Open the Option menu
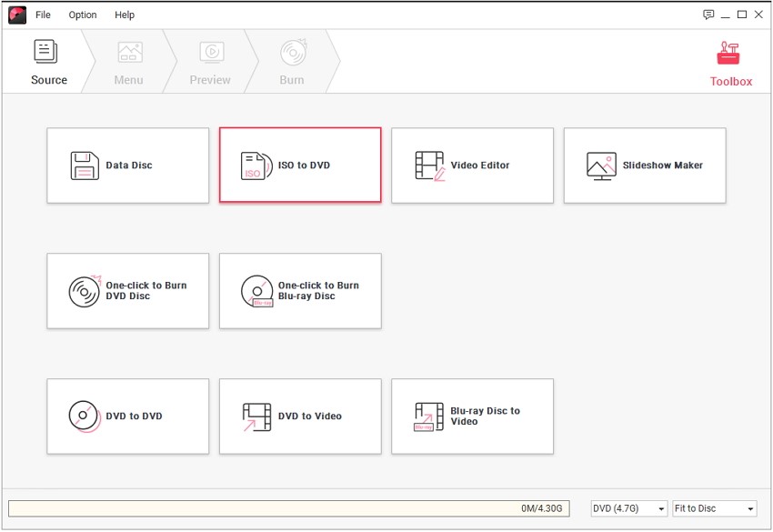 click(83, 15)
